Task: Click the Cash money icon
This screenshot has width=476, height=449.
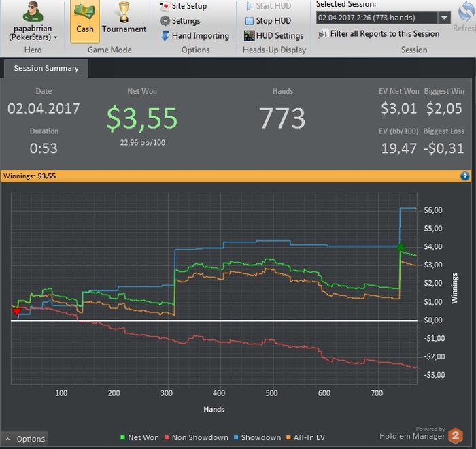Action: point(85,12)
